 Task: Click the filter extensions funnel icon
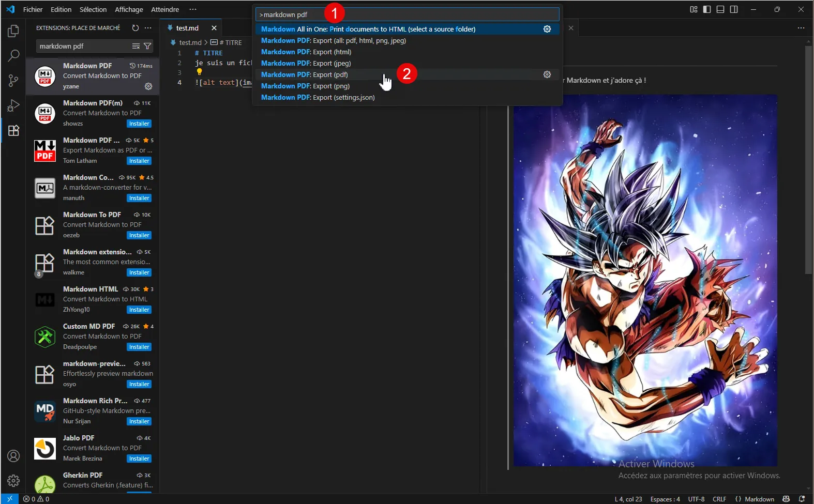pos(147,46)
